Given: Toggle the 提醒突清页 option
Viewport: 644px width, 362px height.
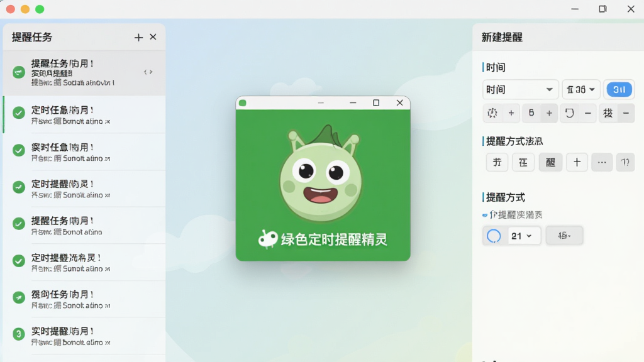Looking at the screenshot, I should click(513, 215).
